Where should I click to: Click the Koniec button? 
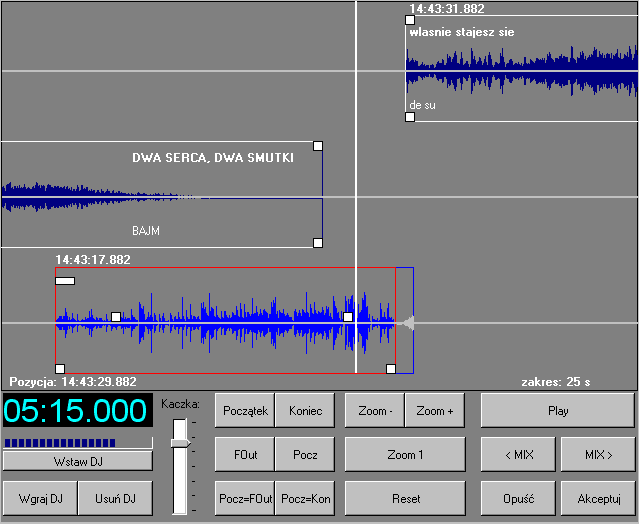[305, 410]
